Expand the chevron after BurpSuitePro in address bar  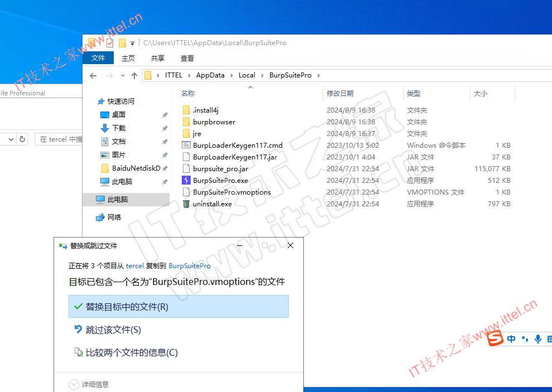[x=318, y=75]
